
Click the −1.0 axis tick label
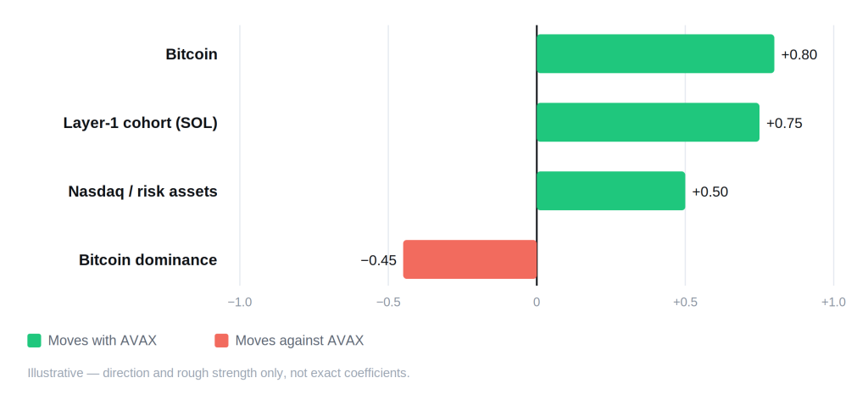240,302
